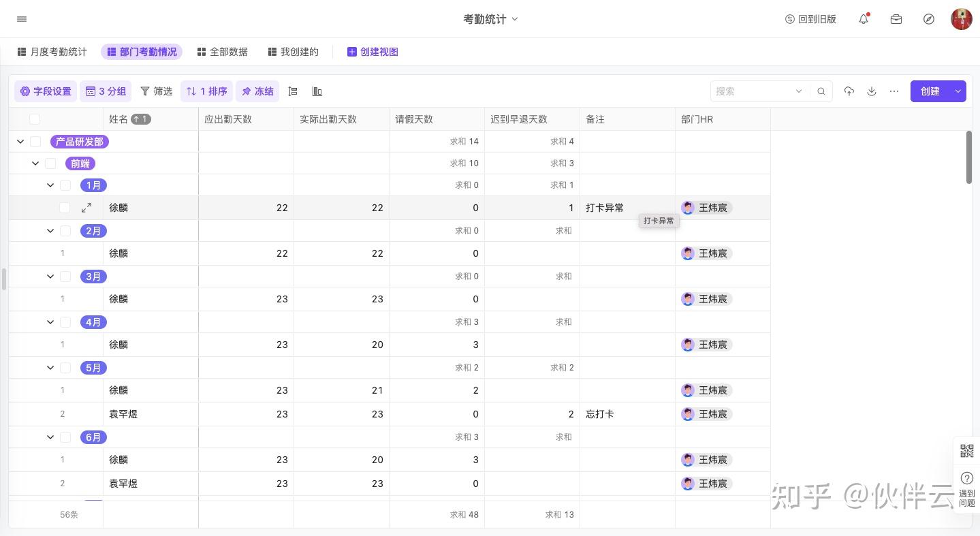980x536 pixels.
Task: Click 袁罕煜 name in the 6月 group
Action: click(123, 484)
